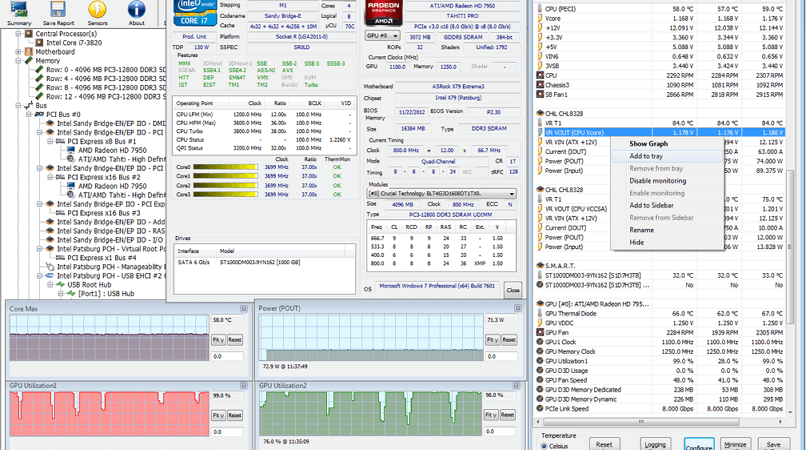The height and width of the screenshot is (450, 806).
Task: Click the [Port1] : USB Hub icon
Action: [x=71, y=294]
